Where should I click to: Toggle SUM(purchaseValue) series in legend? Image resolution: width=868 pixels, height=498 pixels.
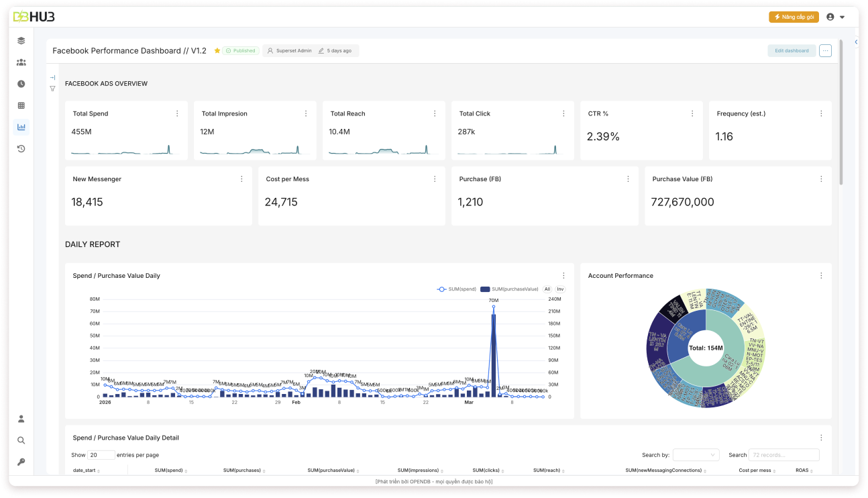(509, 289)
